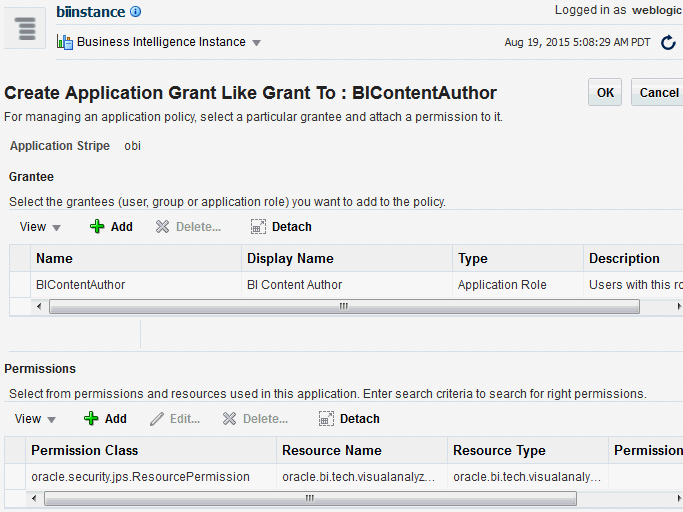
Task: Click the green plus Add in Permissions toolbar
Action: (105, 418)
